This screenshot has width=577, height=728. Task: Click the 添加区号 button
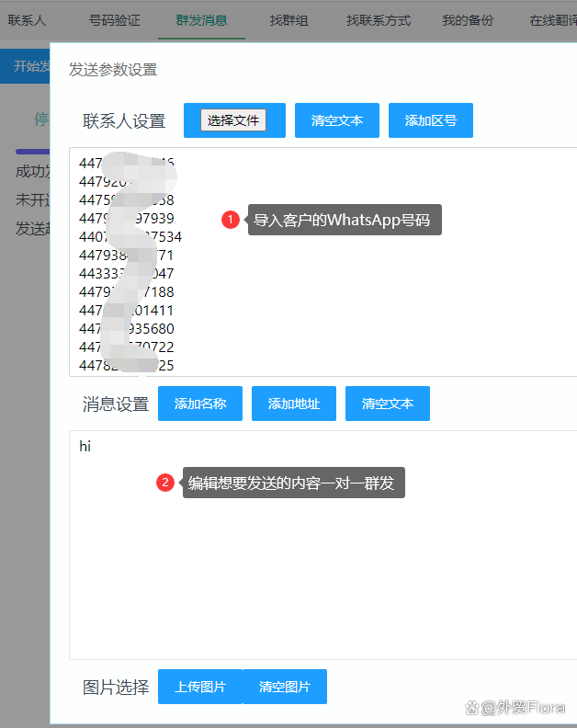[431, 120]
